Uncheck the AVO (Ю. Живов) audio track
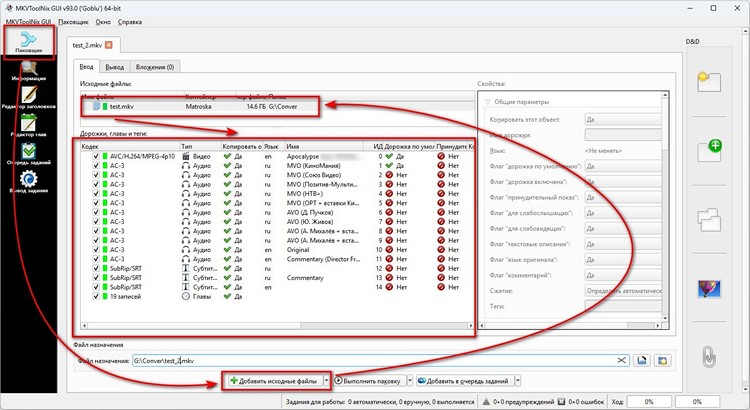 click(x=96, y=222)
